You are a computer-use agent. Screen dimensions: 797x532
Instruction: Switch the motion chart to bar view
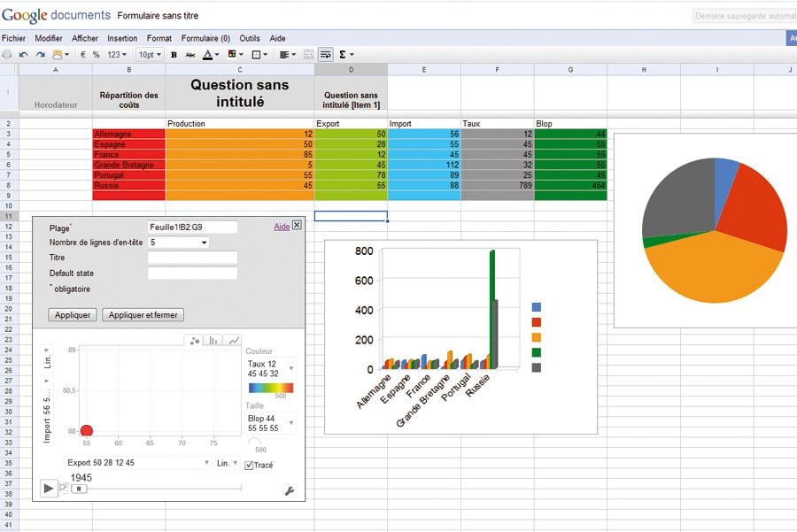click(213, 341)
